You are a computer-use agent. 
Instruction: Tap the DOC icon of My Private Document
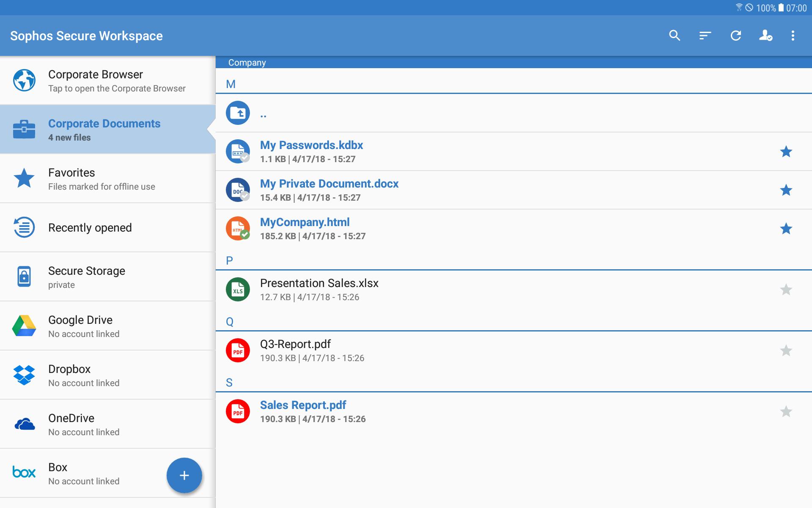pos(238,190)
